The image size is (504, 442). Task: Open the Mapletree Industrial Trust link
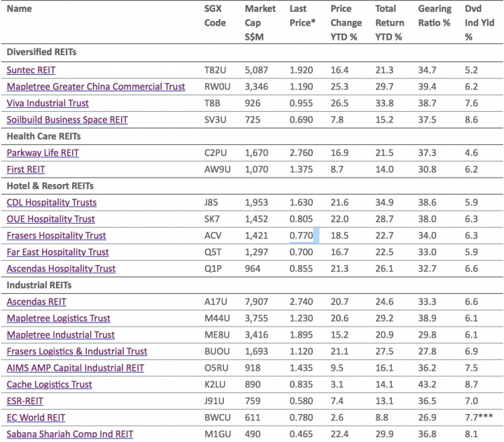click(61, 335)
